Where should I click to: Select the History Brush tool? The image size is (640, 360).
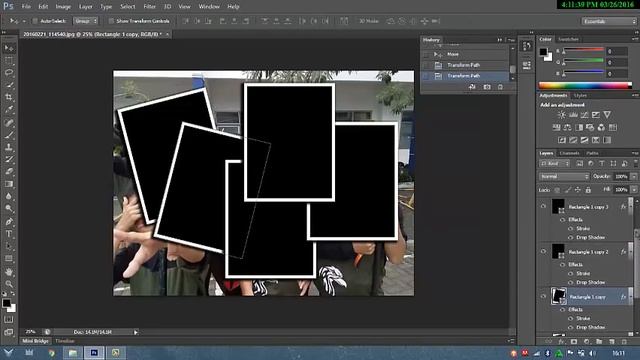(x=9, y=159)
